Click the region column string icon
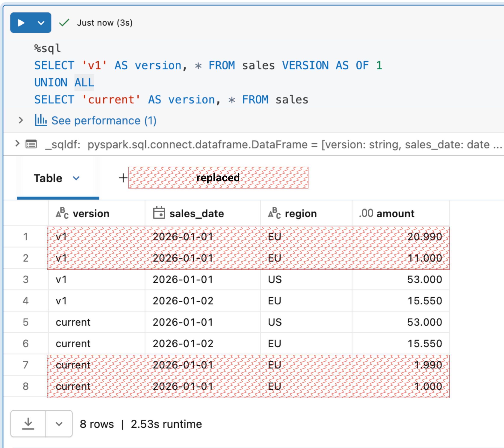 (274, 213)
